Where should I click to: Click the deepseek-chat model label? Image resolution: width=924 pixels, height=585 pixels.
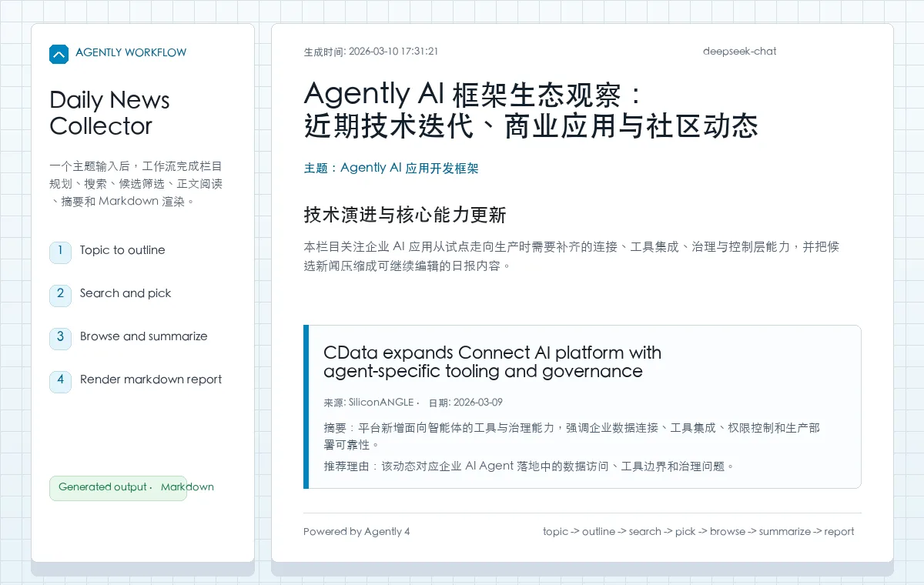(739, 52)
